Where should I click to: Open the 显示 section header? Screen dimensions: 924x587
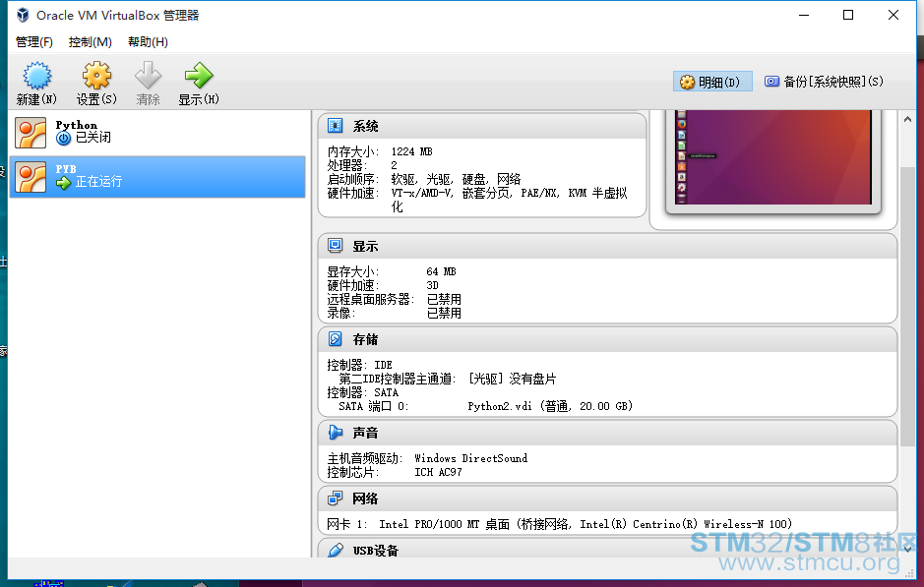pos(607,246)
